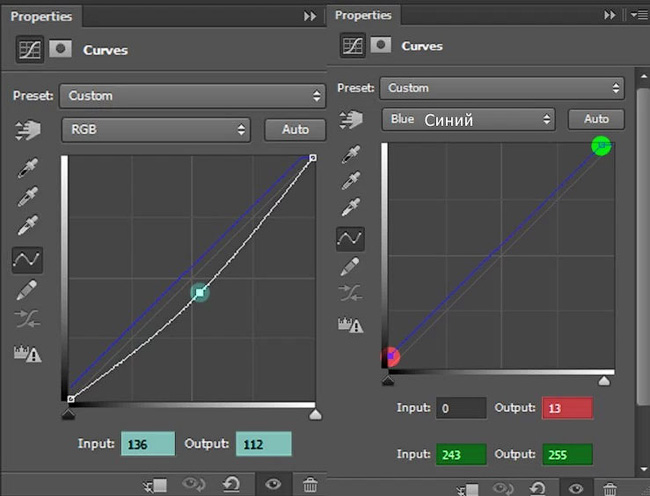Select the Curves adjustment icon in right panel
The height and width of the screenshot is (496, 650).
pos(353,45)
